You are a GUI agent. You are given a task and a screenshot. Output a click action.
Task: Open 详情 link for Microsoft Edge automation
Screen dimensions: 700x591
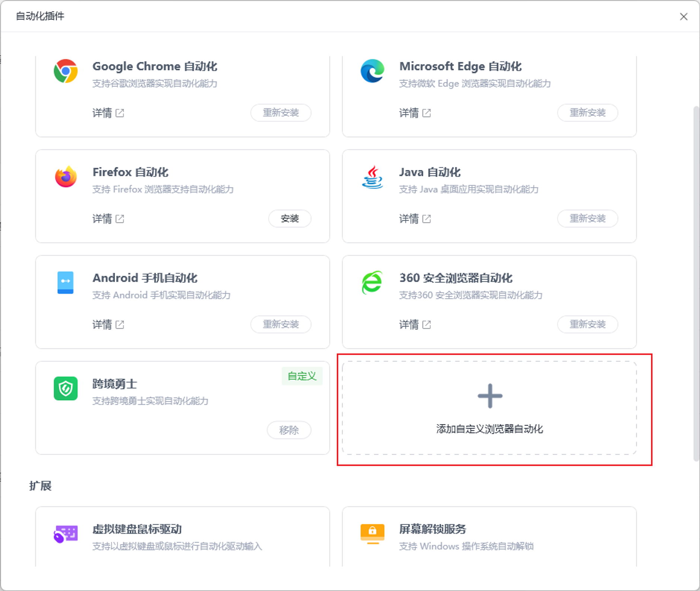pyautogui.click(x=409, y=113)
